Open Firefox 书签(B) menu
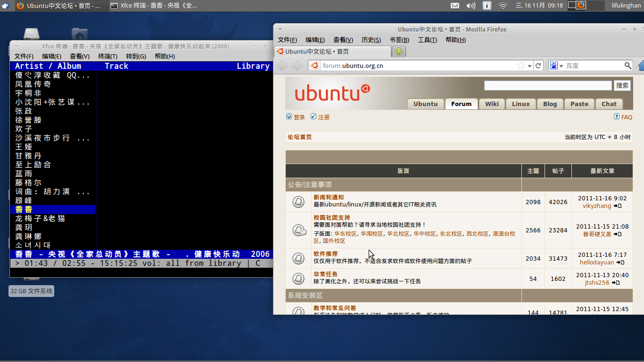The height and width of the screenshot is (362, 644). point(399,40)
